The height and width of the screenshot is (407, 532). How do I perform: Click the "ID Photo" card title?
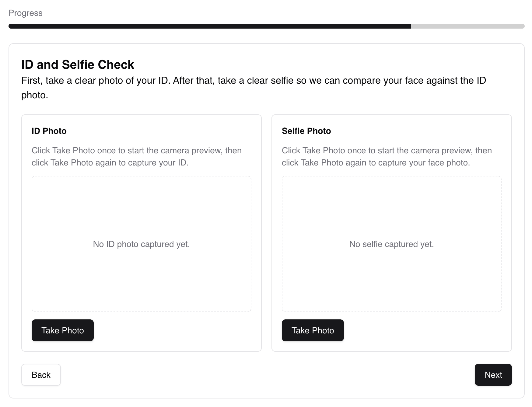pos(49,131)
